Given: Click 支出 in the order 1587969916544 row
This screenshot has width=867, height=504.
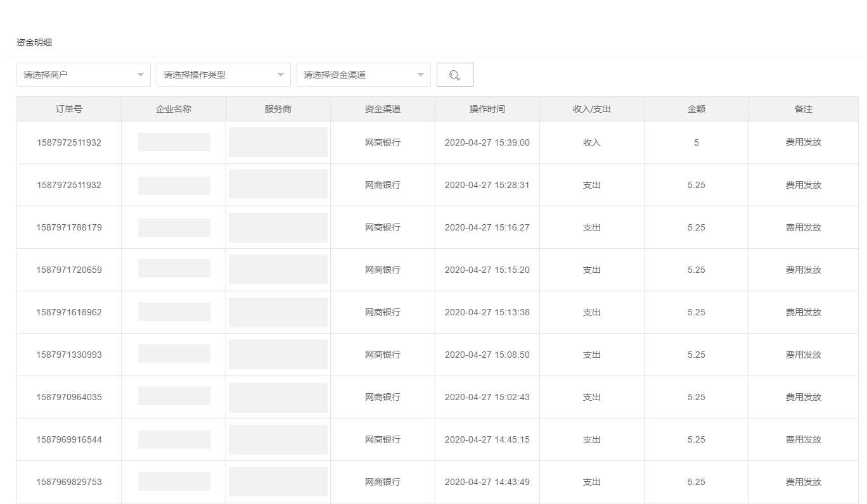Looking at the screenshot, I should 592,439.
